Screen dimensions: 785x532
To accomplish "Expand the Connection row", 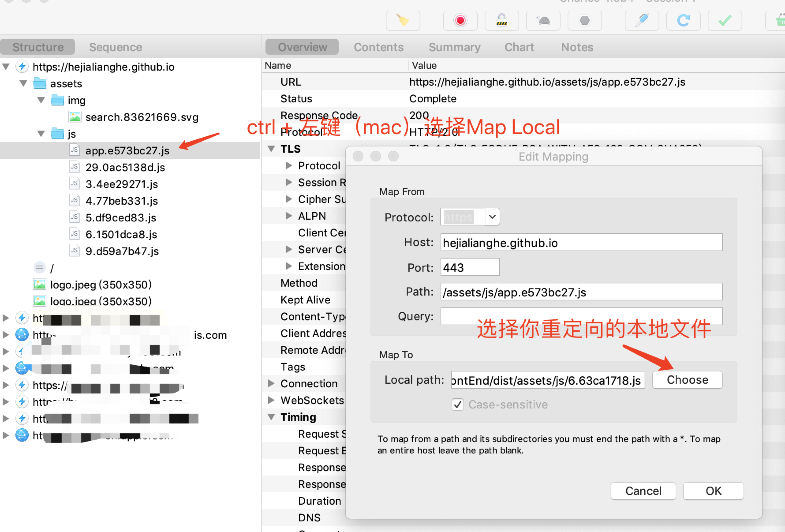I will pyautogui.click(x=271, y=383).
